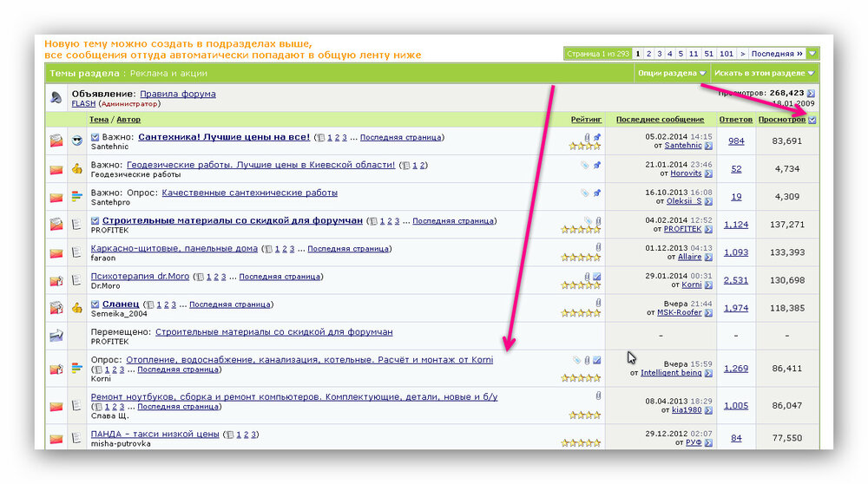Click moved-thread arrow icon in Перемещено row
This screenshot has height=484, width=868.
pyautogui.click(x=56, y=335)
